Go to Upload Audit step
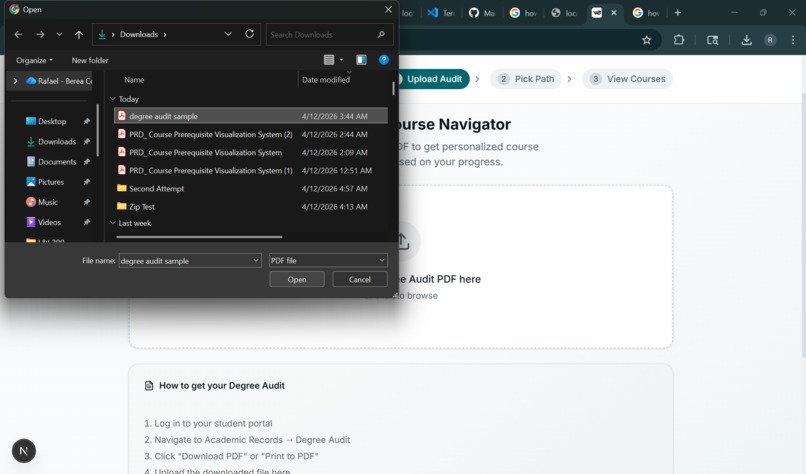Screen dimensions: 806x474 433,79
